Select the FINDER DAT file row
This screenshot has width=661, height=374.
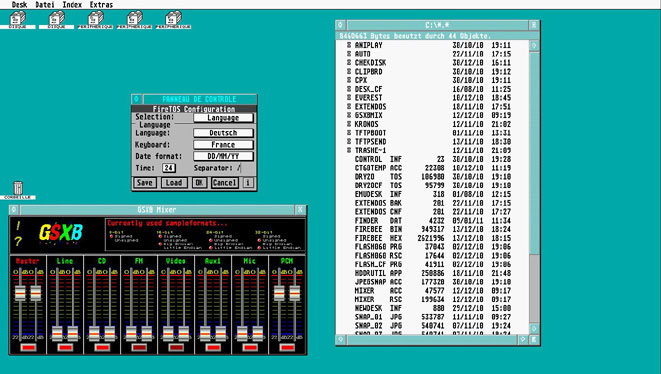click(x=433, y=221)
